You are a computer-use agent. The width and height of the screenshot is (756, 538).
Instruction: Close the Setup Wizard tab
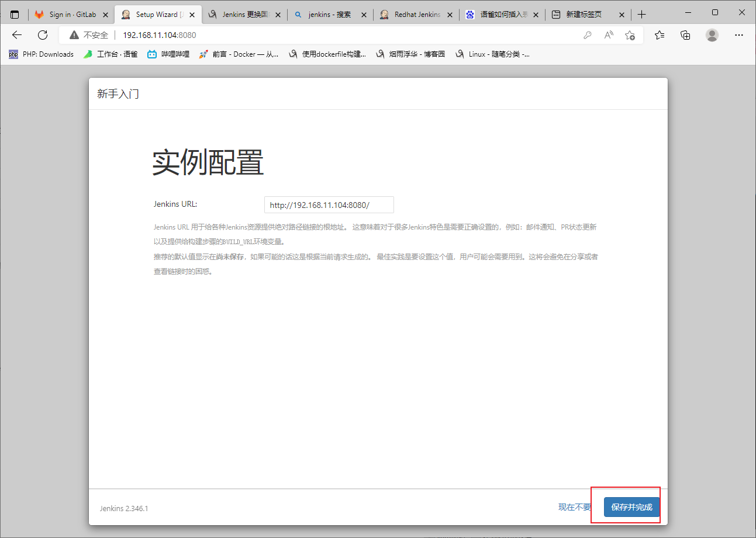(x=192, y=15)
